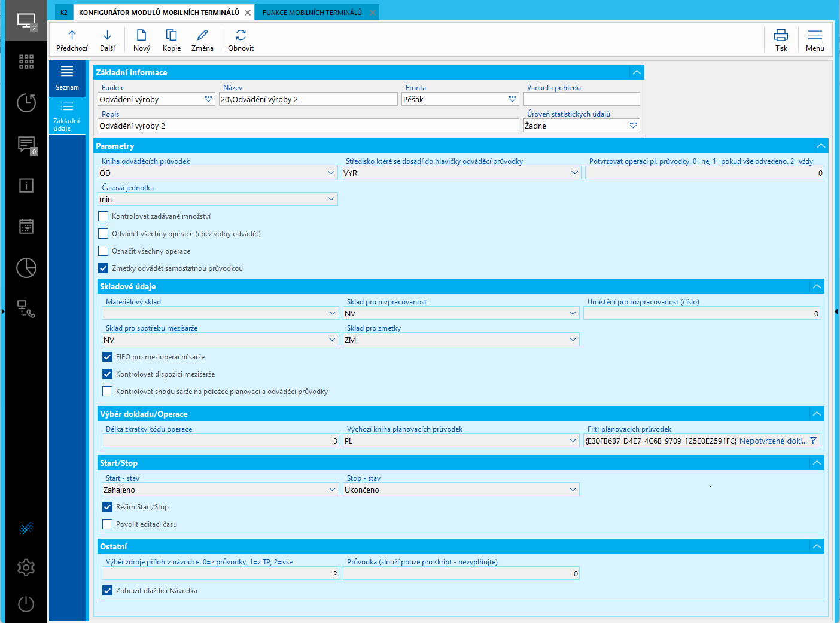Collapse the Výběr dokladu/Operace section
Screen dimensions: 840x623
(817, 414)
